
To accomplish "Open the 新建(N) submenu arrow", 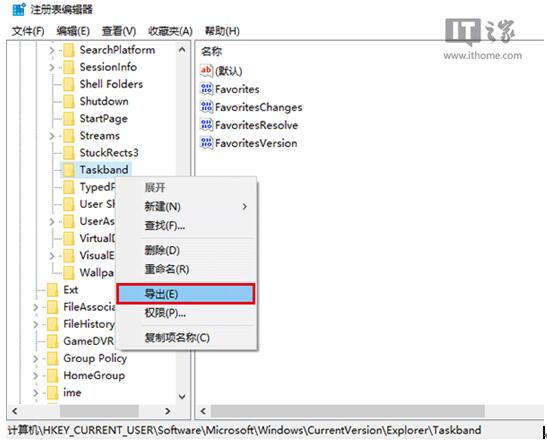I will pos(245,207).
